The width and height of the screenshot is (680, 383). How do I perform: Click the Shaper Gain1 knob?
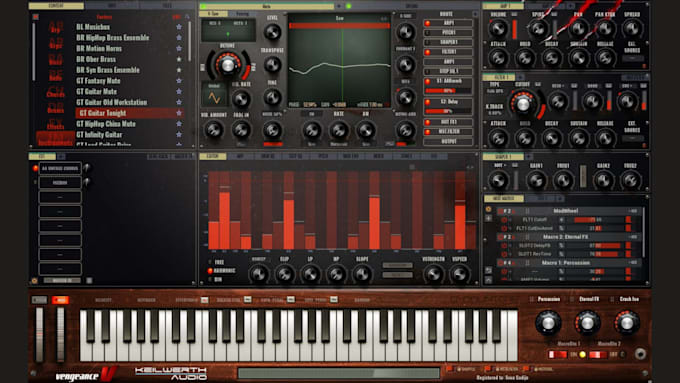(x=536, y=180)
